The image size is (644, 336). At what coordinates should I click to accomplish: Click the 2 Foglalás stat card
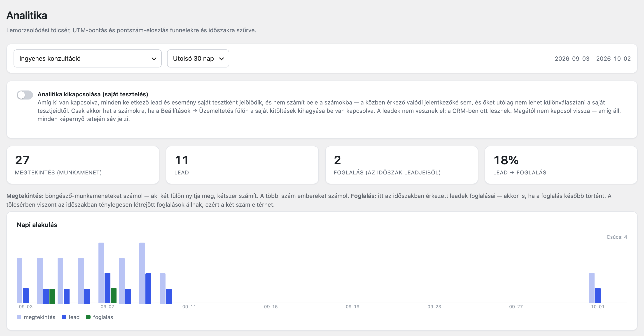(x=402, y=165)
